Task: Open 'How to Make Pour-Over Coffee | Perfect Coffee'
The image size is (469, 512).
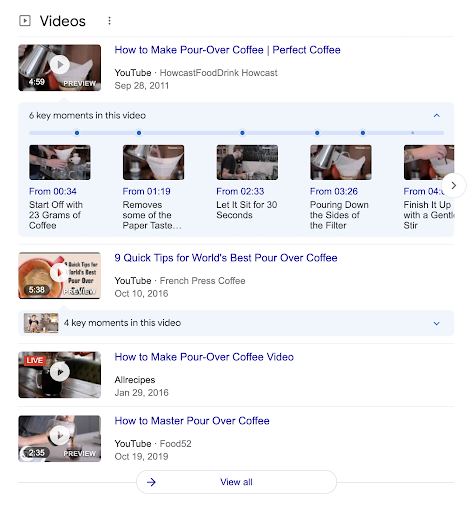Action: pyautogui.click(x=227, y=50)
